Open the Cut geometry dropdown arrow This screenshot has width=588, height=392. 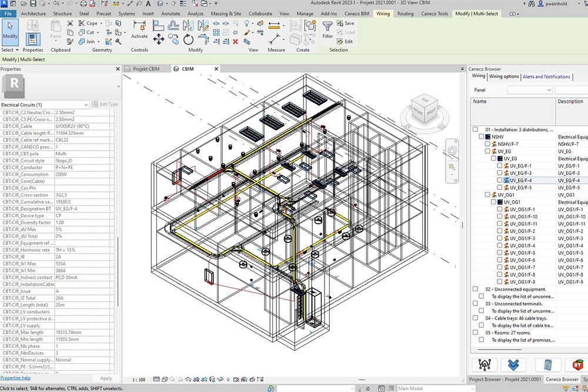pyautogui.click(x=98, y=32)
